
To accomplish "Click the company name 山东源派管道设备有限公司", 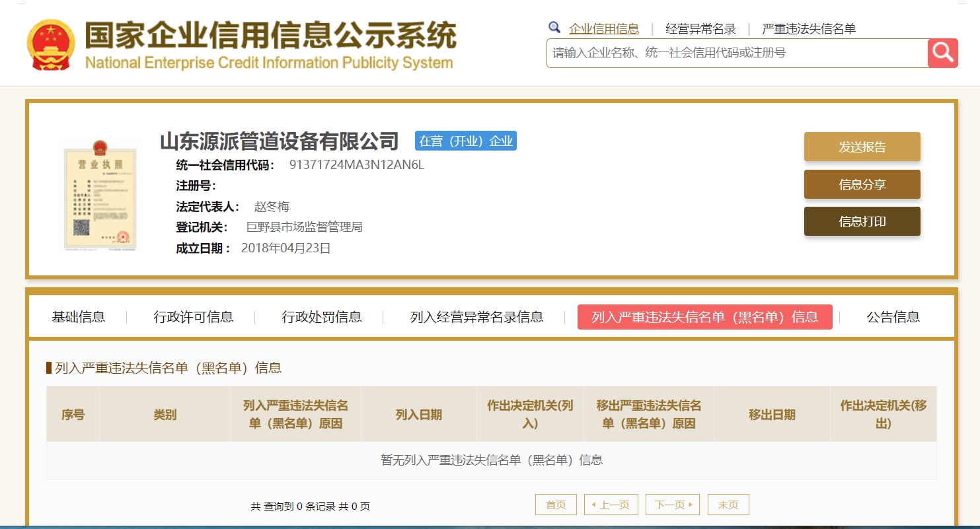I will coord(280,141).
